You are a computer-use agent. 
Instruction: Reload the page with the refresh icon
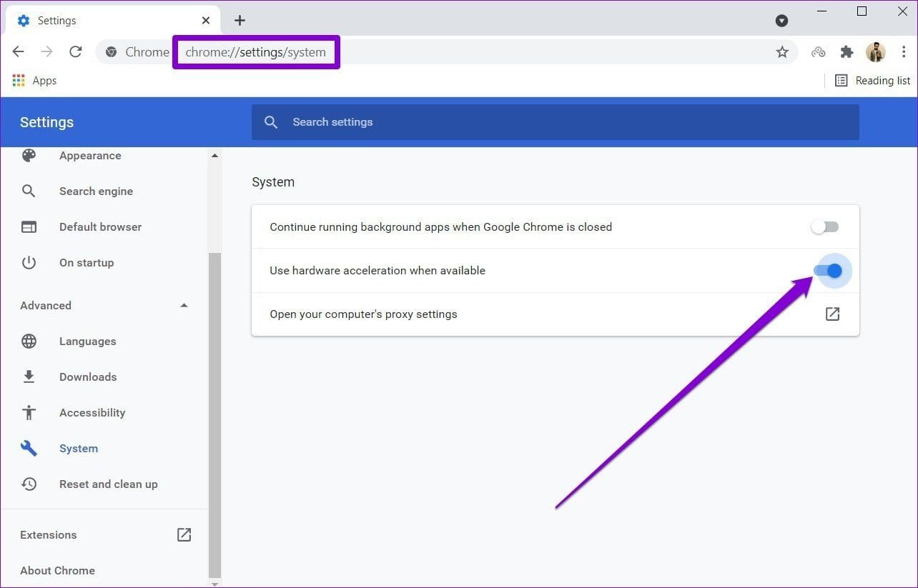[75, 51]
